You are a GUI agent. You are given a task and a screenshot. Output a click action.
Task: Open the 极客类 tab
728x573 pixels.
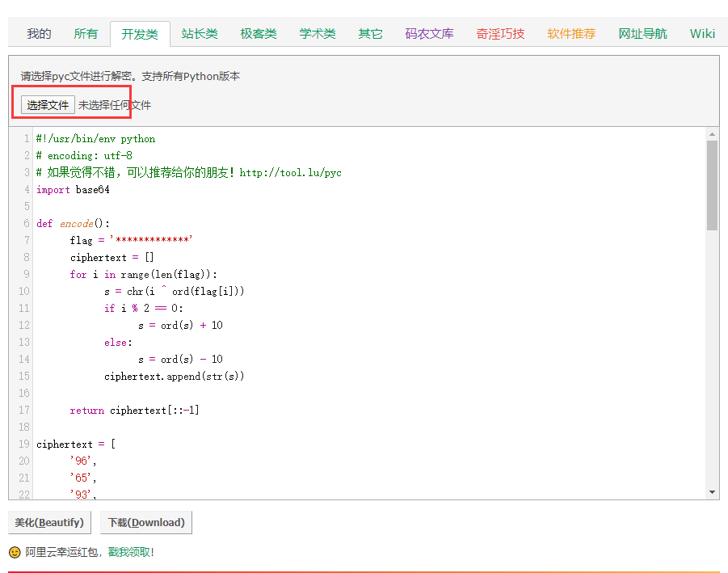[258, 33]
